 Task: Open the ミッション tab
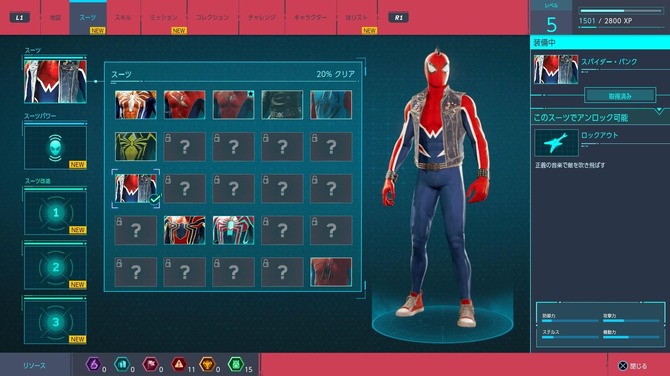pyautogui.click(x=164, y=18)
